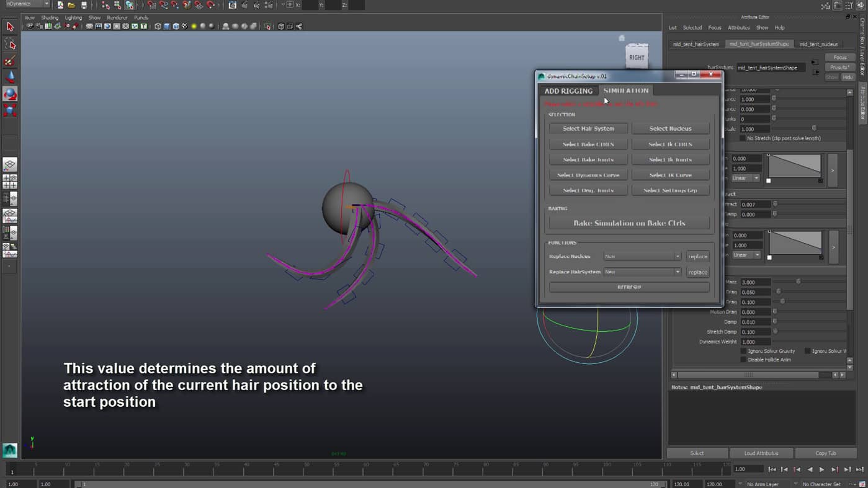Open the viewport Lighting menu
This screenshot has width=868, height=488.
click(x=73, y=17)
